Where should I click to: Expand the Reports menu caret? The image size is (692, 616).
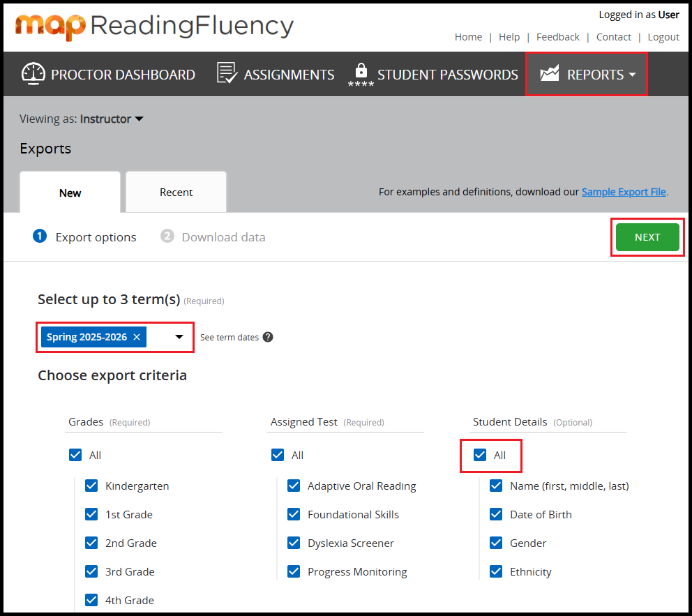point(632,75)
